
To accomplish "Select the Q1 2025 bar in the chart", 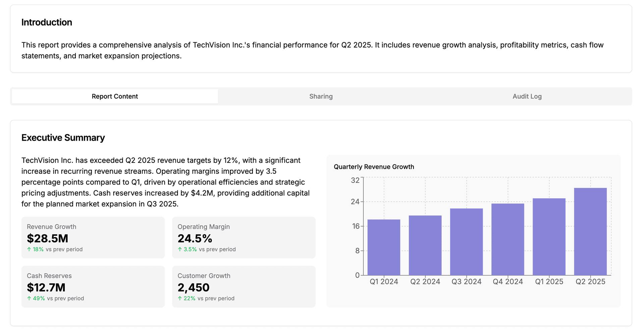I will point(549,237).
